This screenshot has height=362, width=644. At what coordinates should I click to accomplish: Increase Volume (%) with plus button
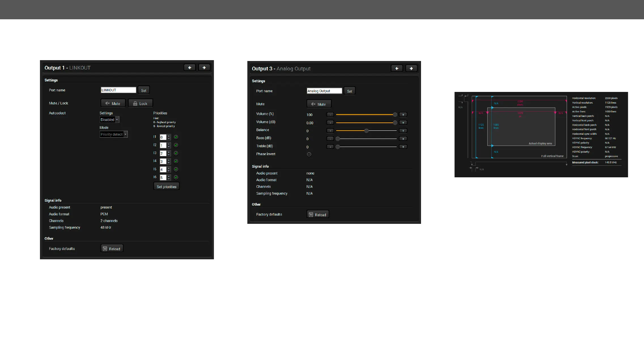tap(403, 115)
